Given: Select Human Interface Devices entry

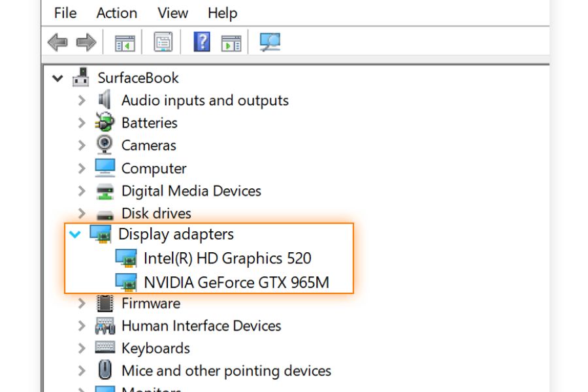Looking at the screenshot, I should pyautogui.click(x=201, y=326).
